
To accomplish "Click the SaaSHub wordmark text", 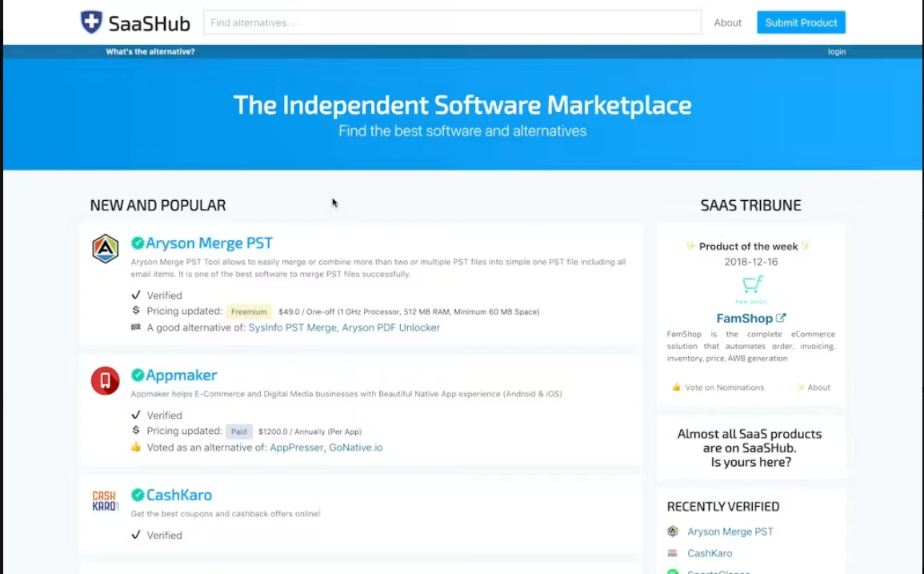I will pos(149,23).
